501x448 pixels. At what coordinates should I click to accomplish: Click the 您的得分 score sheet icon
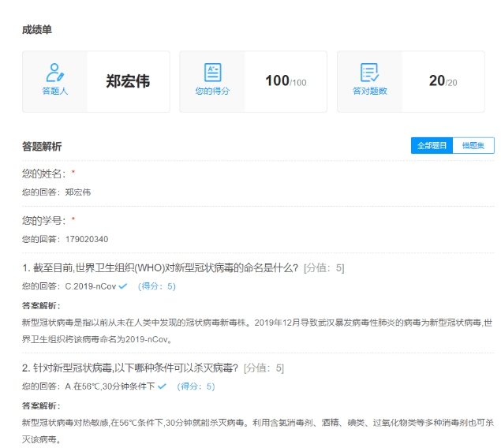coord(212,73)
